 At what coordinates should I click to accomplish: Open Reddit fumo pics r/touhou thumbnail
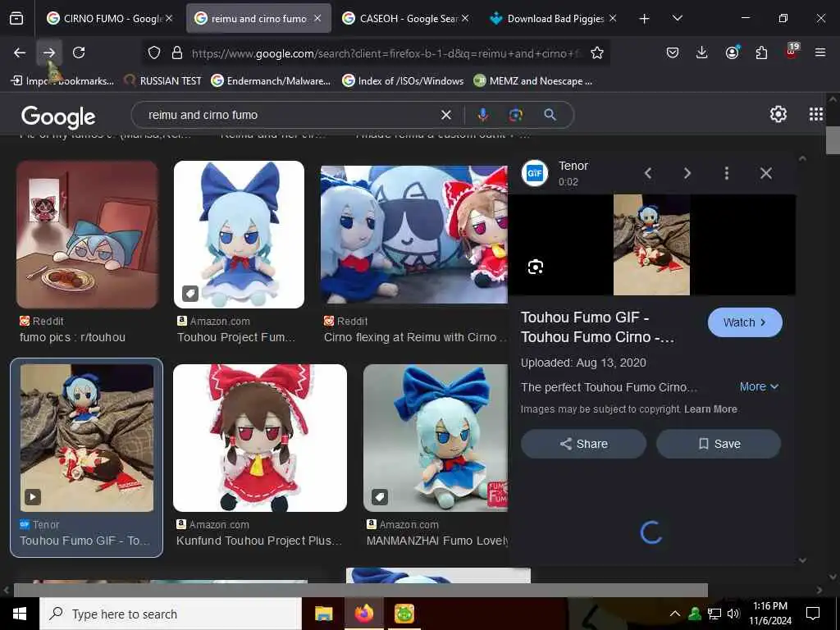(x=87, y=234)
